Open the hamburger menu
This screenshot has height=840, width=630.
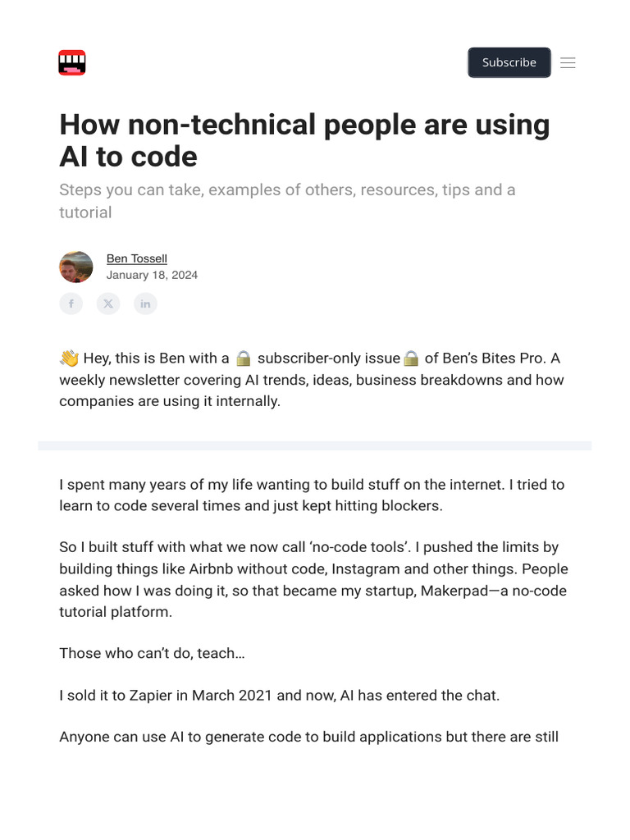click(x=568, y=62)
